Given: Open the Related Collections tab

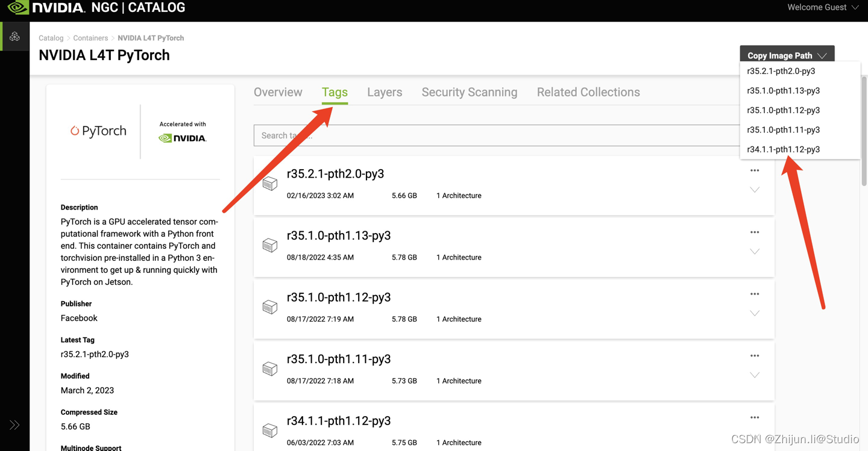Looking at the screenshot, I should pyautogui.click(x=588, y=92).
